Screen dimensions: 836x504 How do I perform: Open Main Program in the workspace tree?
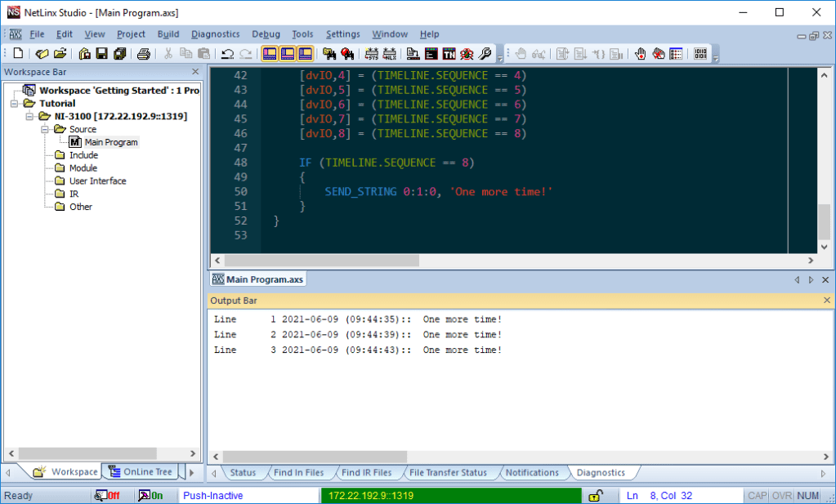[111, 142]
